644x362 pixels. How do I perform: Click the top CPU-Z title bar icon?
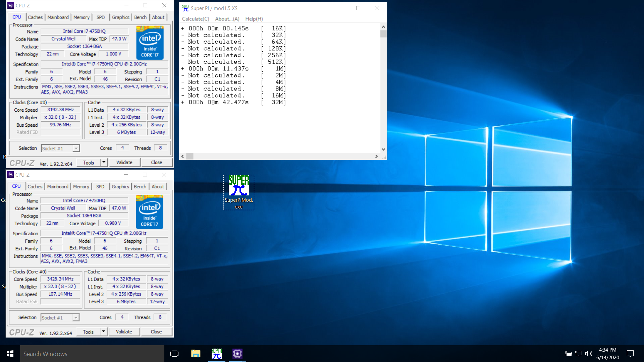click(x=11, y=5)
